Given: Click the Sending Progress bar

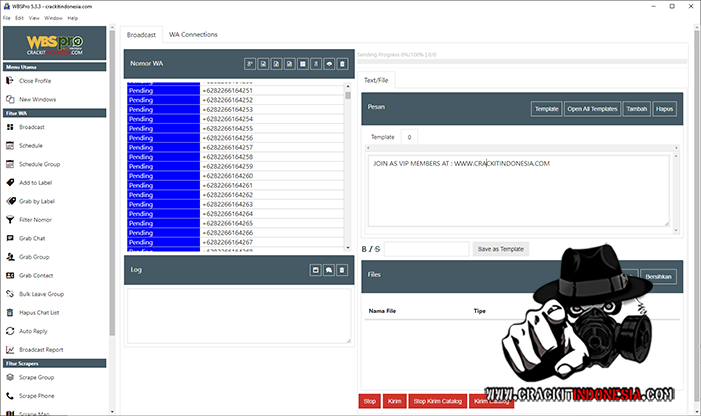Looking at the screenshot, I should tap(522, 61).
